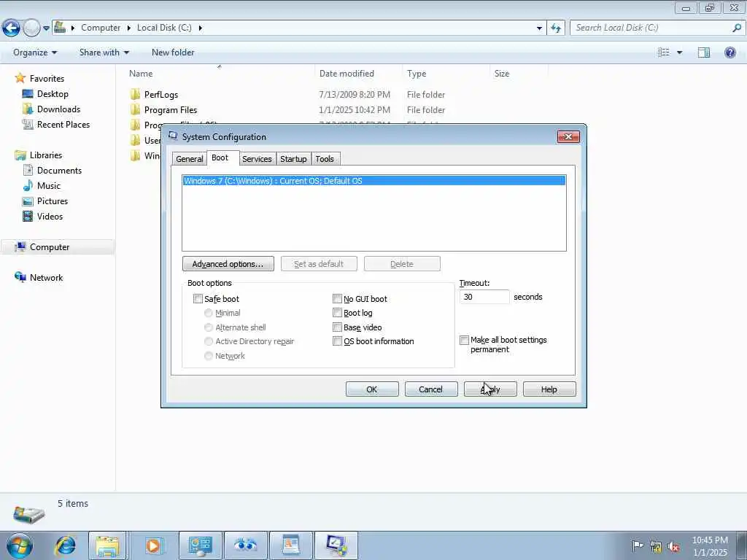Open the Organize dropdown menu
The image size is (747, 560).
click(35, 52)
